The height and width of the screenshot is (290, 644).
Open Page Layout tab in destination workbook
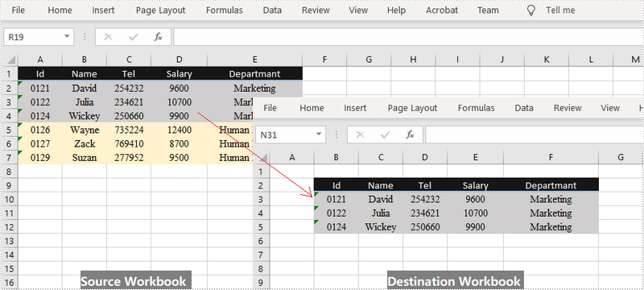click(412, 108)
